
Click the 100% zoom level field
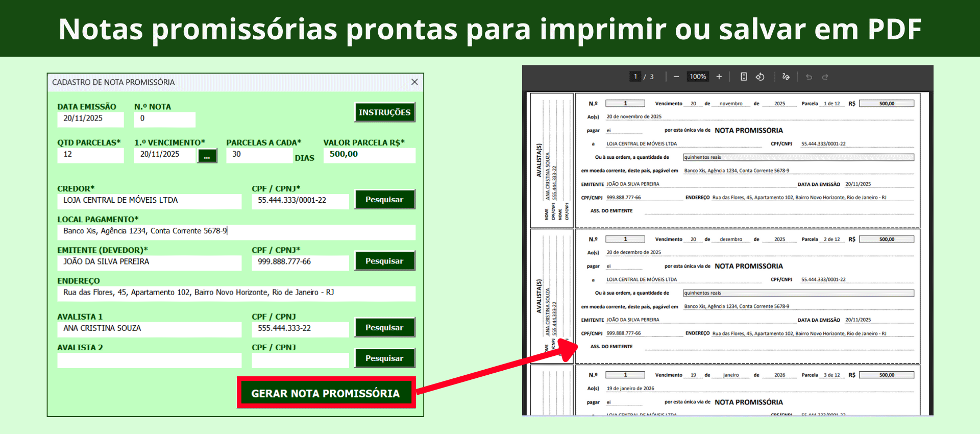tap(698, 77)
